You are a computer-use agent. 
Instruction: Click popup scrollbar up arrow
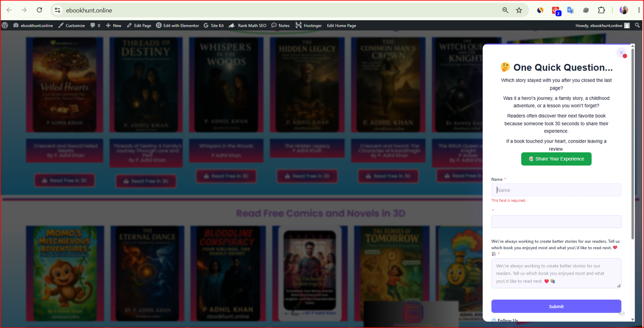[x=633, y=46]
